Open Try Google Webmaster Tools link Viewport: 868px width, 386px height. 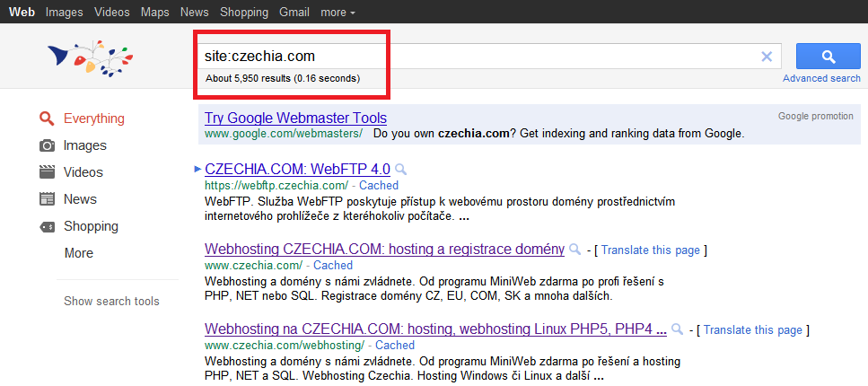tap(295, 118)
